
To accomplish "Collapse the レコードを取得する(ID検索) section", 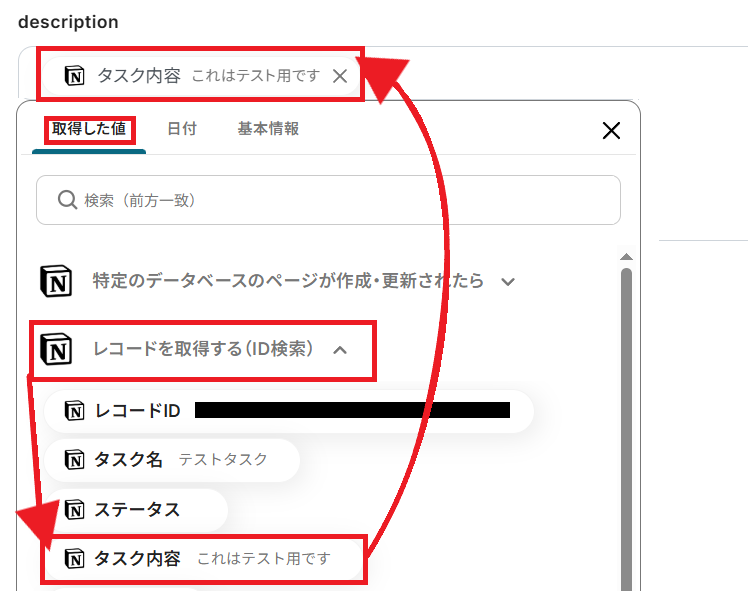I will [x=340, y=350].
